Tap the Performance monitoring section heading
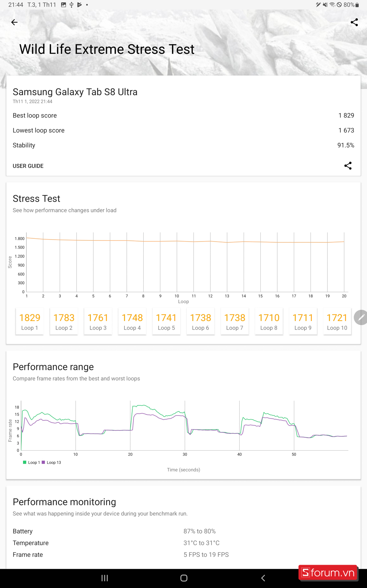 pyautogui.click(x=65, y=502)
